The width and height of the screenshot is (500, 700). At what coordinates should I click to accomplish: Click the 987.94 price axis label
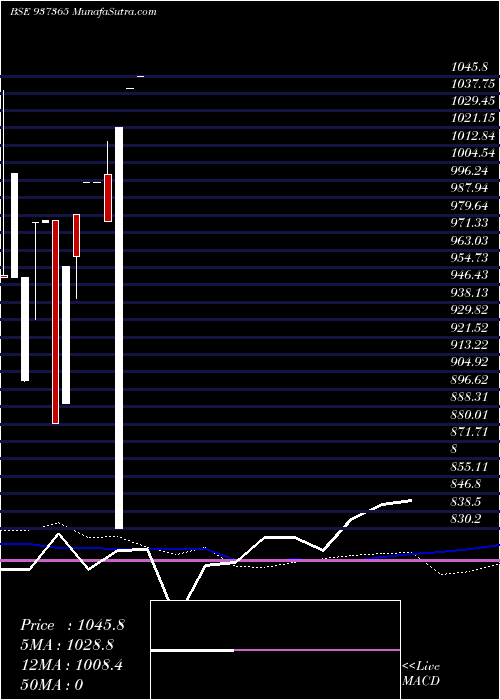point(470,188)
